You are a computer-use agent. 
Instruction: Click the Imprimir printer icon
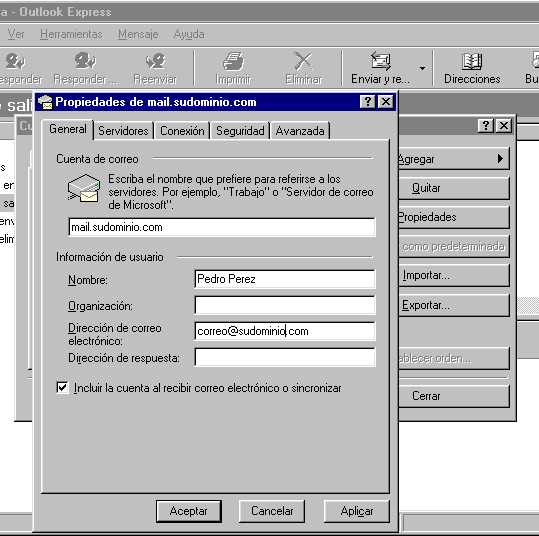click(x=233, y=61)
